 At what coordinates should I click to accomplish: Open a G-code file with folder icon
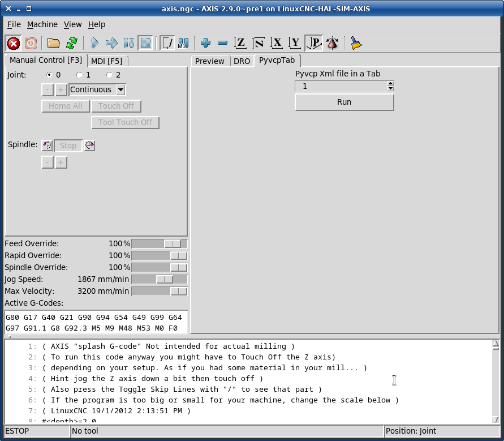53,43
